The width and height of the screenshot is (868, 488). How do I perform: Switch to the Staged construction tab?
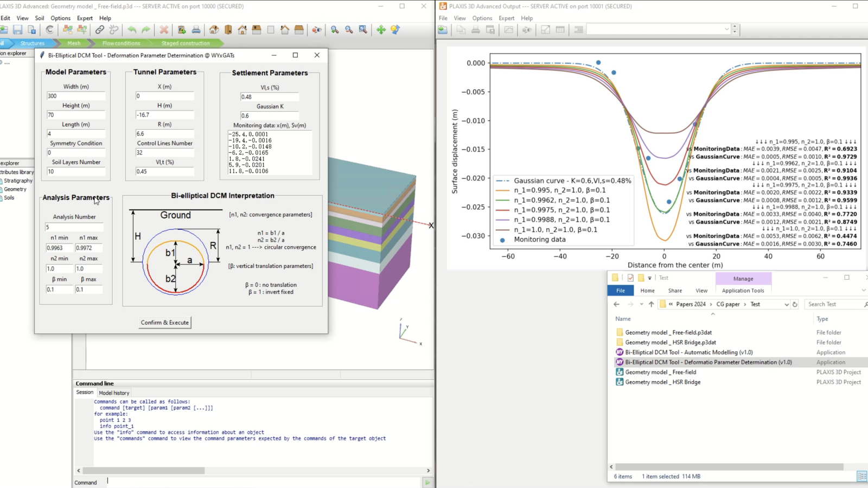(186, 43)
